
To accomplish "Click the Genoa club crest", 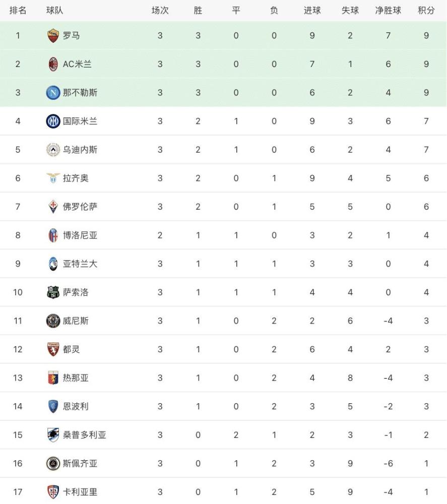I will [53, 378].
